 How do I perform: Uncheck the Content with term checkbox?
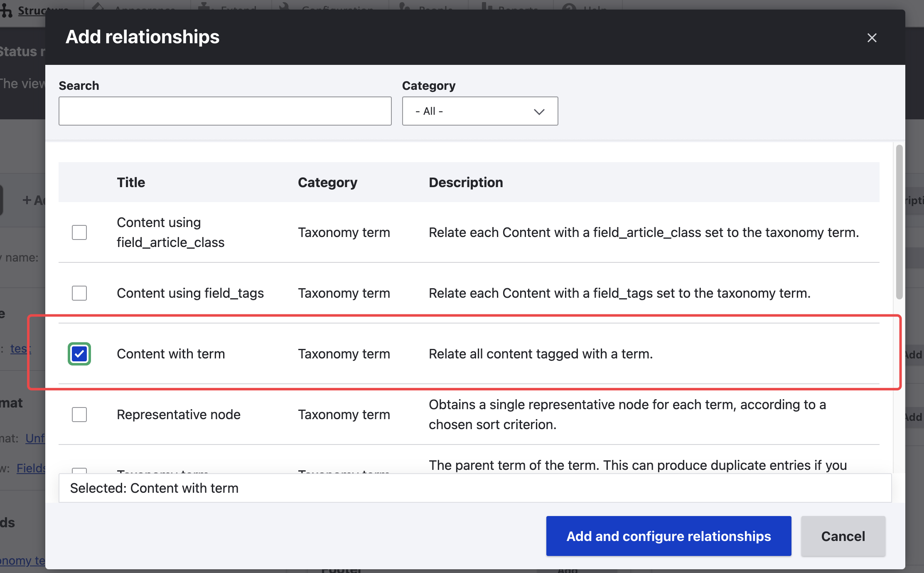pyautogui.click(x=79, y=354)
